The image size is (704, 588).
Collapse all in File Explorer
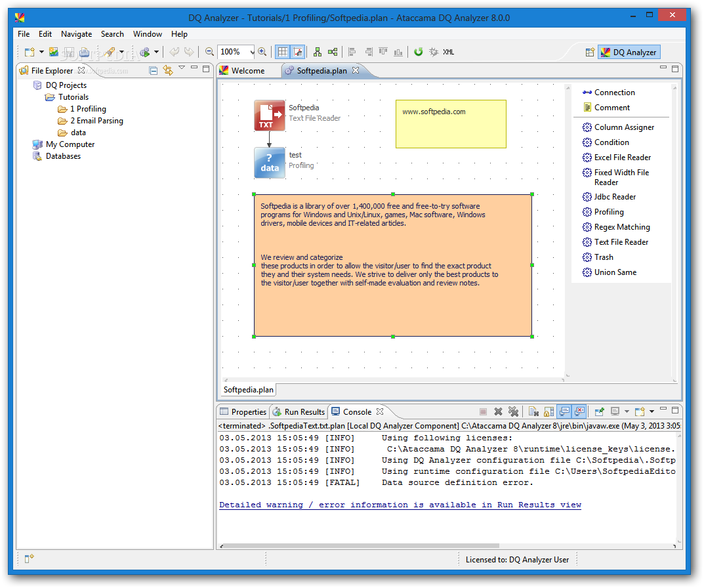point(154,70)
